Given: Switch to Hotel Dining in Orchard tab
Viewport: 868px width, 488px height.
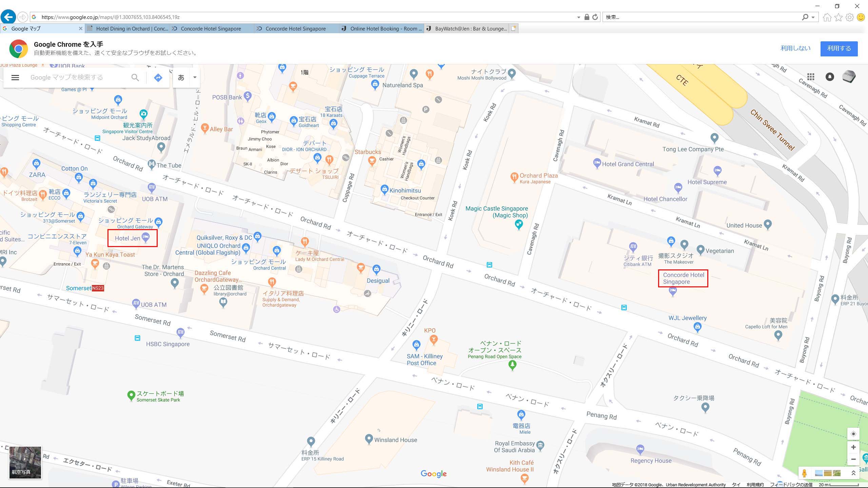Looking at the screenshot, I should (x=127, y=28).
